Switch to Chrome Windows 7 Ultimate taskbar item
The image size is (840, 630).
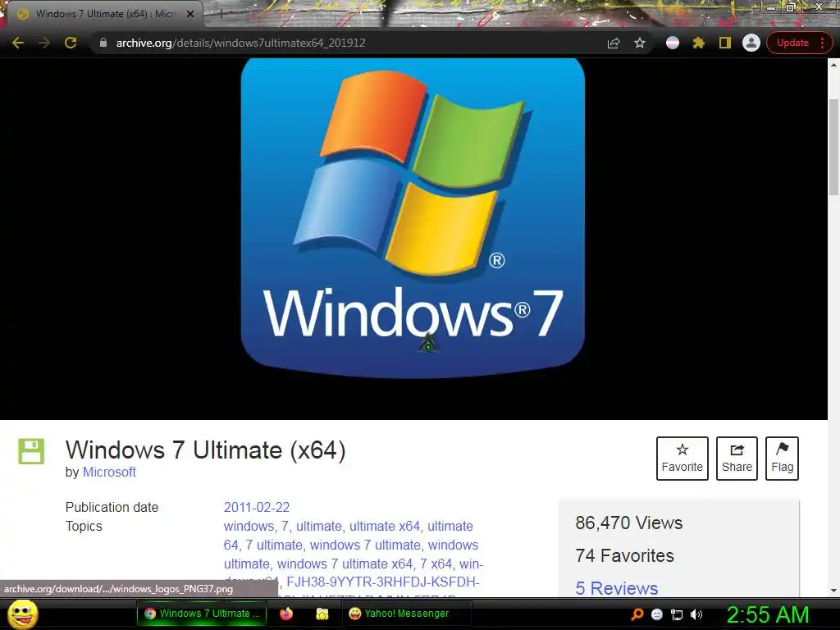click(x=202, y=614)
